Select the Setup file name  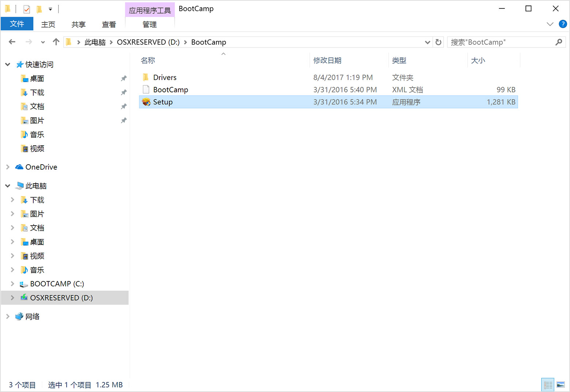click(x=163, y=102)
